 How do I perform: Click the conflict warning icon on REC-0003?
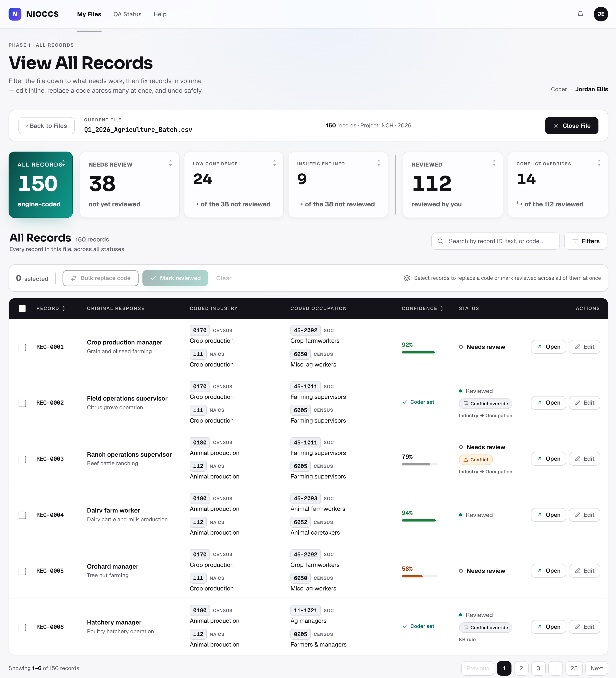tap(466, 460)
